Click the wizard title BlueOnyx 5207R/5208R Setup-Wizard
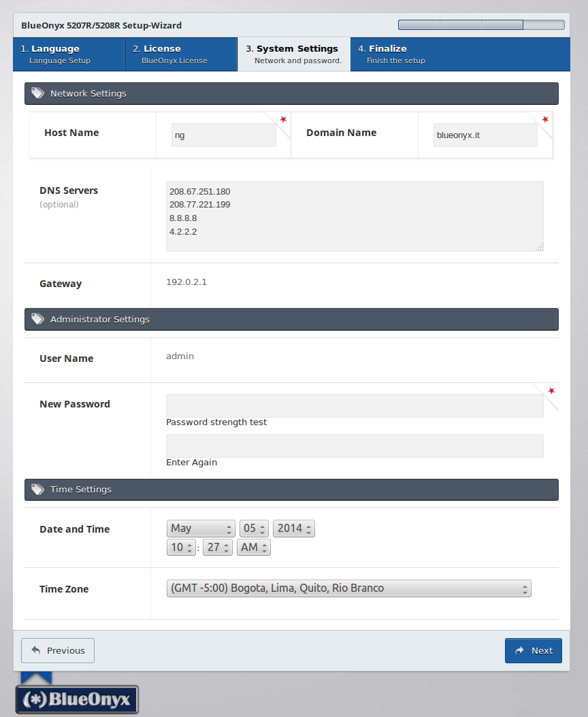Viewport: 588px width, 717px height. [x=101, y=26]
